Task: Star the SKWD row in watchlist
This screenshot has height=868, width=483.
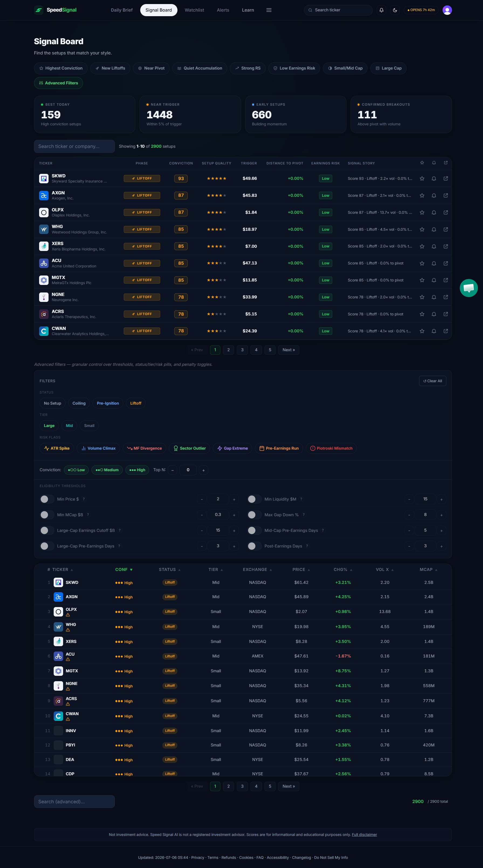Action: click(422, 178)
